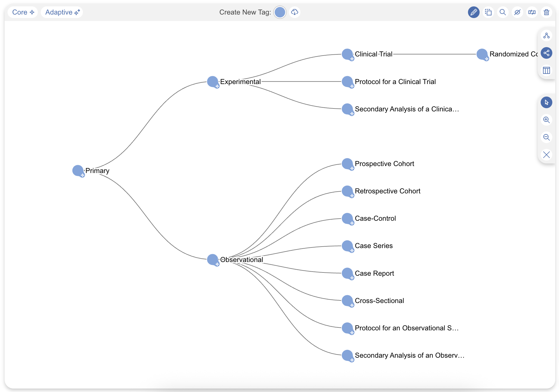The width and height of the screenshot is (559, 392).
Task: Click the Core button
Action: (x=23, y=12)
